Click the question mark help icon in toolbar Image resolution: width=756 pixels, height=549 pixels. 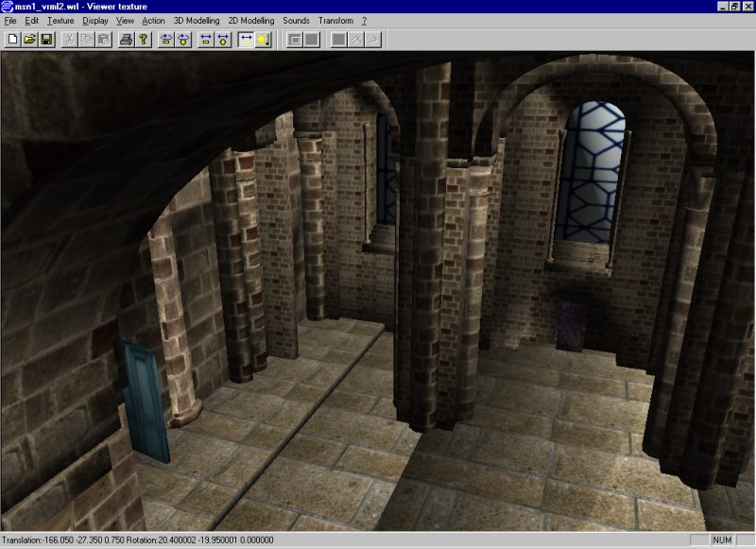tap(144, 40)
